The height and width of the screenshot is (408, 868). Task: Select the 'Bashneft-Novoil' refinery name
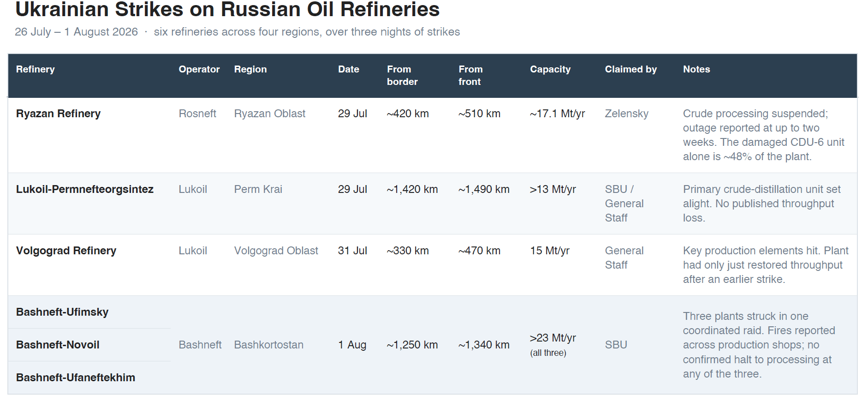pyautogui.click(x=58, y=345)
